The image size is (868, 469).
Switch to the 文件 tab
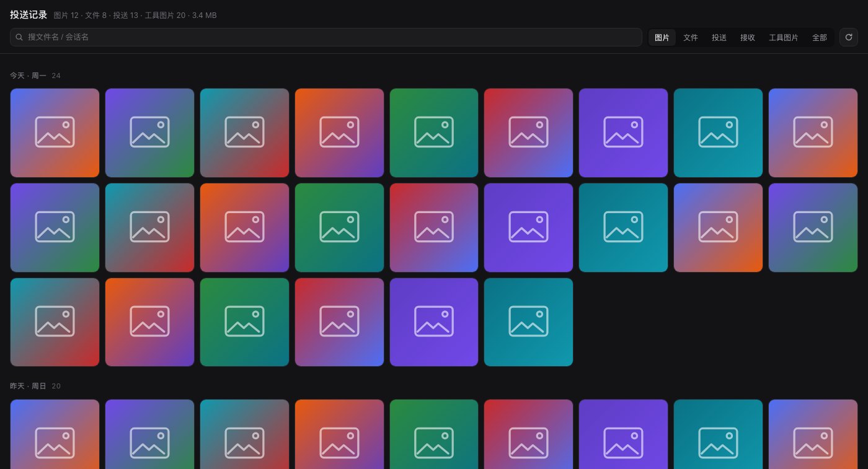click(691, 38)
